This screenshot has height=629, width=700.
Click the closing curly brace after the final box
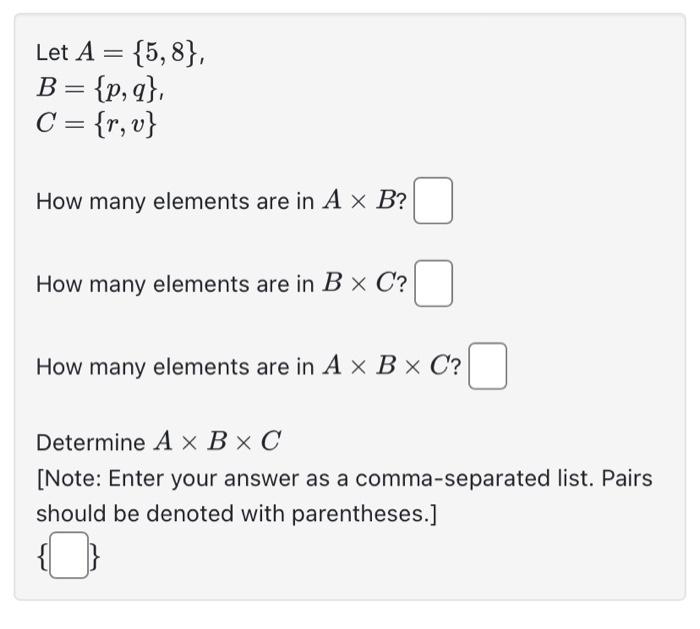click(93, 558)
